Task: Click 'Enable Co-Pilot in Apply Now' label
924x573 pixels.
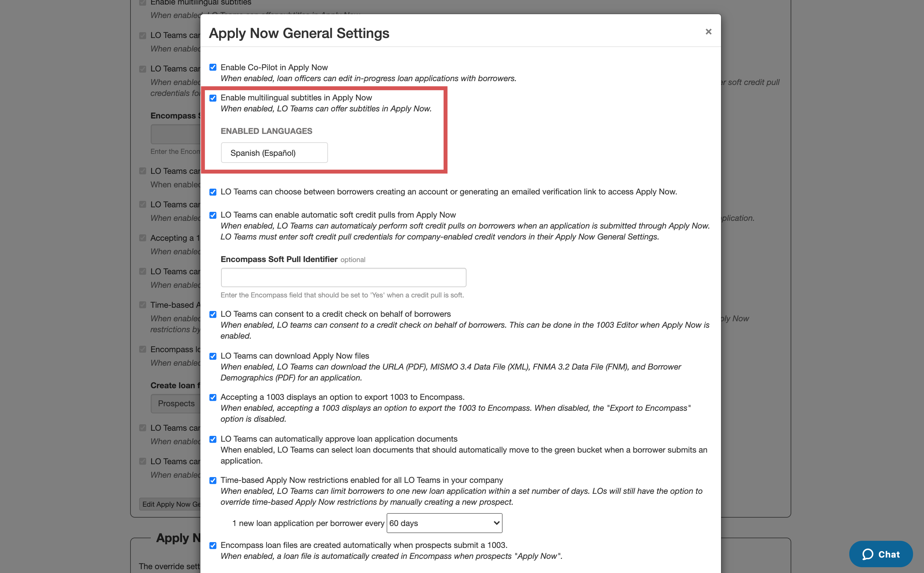Action: point(274,68)
